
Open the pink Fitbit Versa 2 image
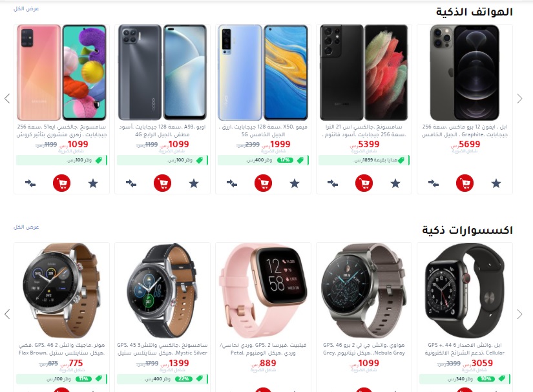(x=263, y=291)
